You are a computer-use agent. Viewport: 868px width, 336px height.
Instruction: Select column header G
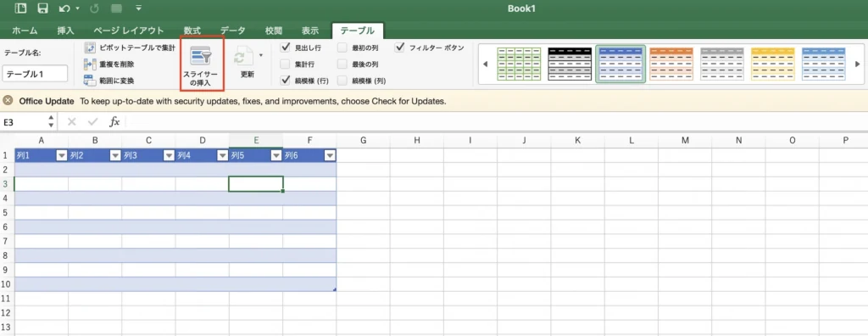(x=363, y=141)
